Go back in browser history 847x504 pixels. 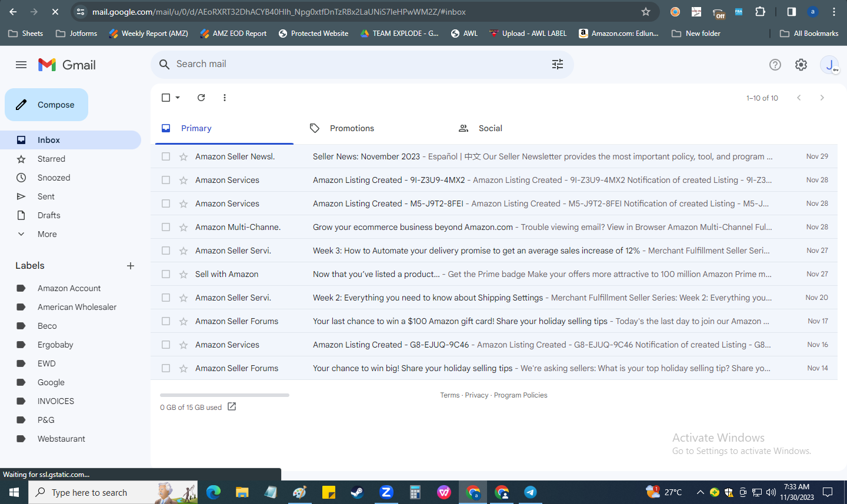tap(14, 12)
